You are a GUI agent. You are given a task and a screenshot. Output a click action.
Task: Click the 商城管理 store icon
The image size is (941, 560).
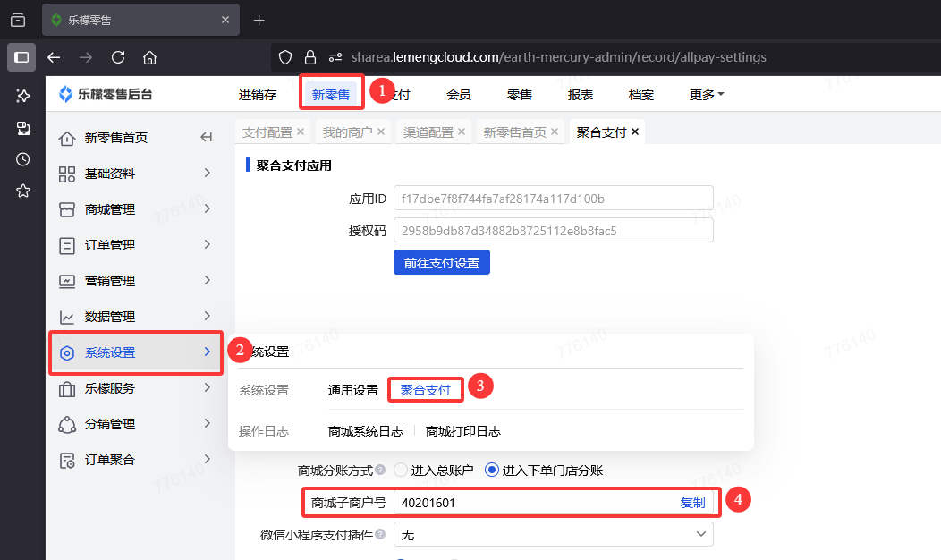[x=66, y=209]
